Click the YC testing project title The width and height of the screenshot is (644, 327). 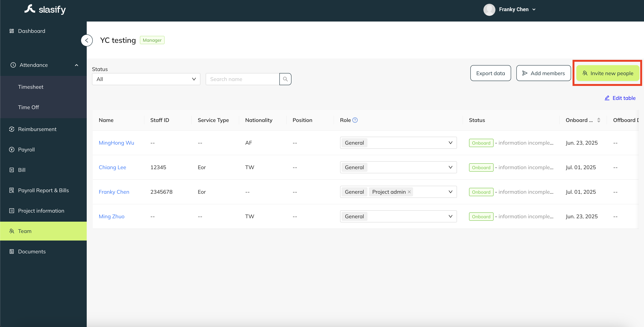(x=118, y=40)
